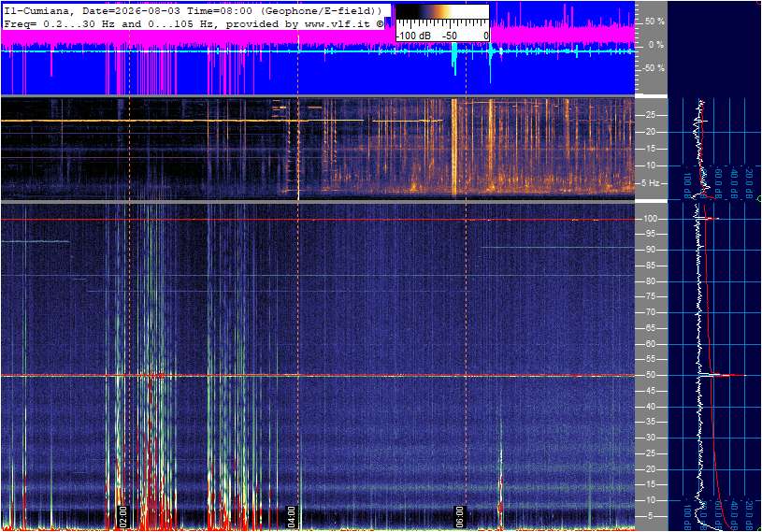
Task: Click the 02:00 time marker
Action: 123,516
